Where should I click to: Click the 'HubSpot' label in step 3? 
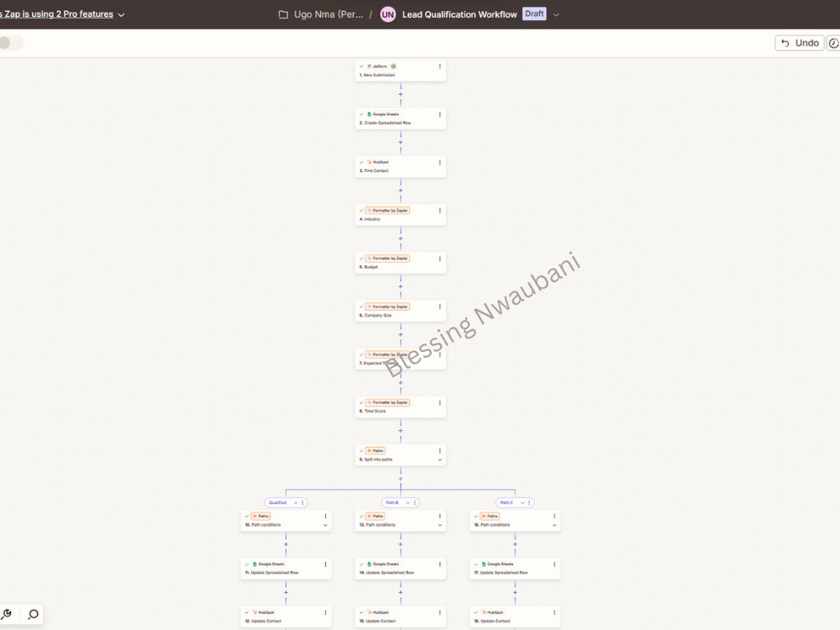pos(381,162)
